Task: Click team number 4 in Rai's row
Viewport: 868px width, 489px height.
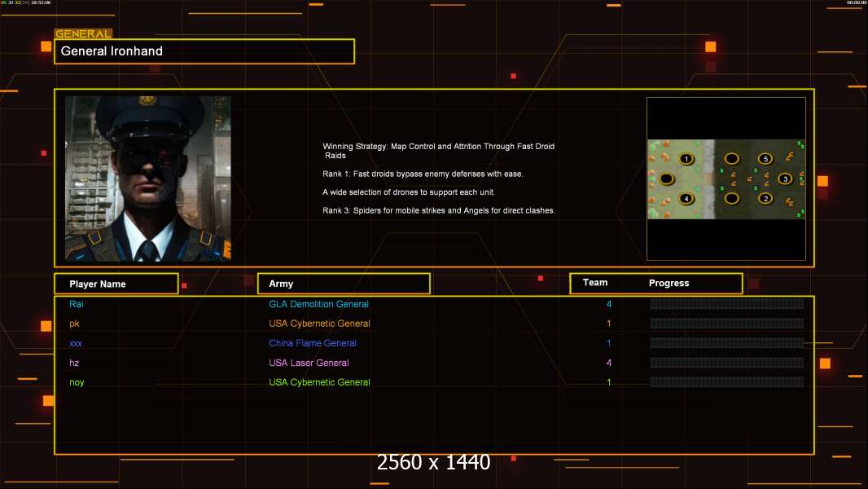Action: pyautogui.click(x=609, y=304)
